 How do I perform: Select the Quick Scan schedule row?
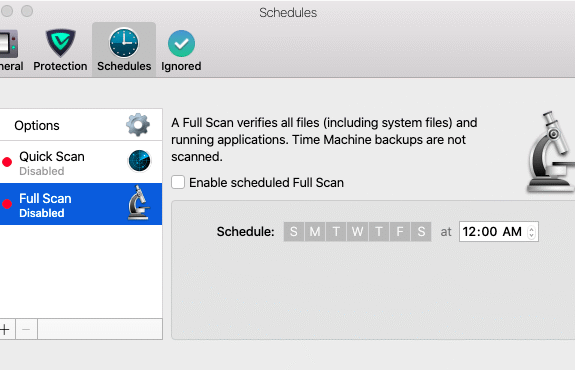[x=81, y=162]
